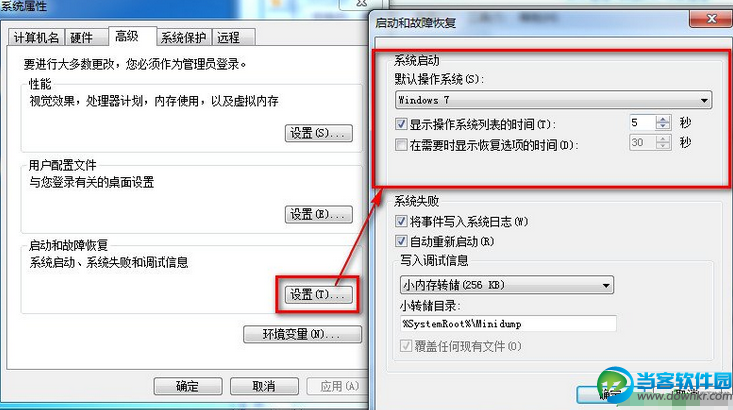The height and width of the screenshot is (410, 733).
Task: Close the 启动和故障恢复 dialog
Action: pyautogui.click(x=711, y=19)
